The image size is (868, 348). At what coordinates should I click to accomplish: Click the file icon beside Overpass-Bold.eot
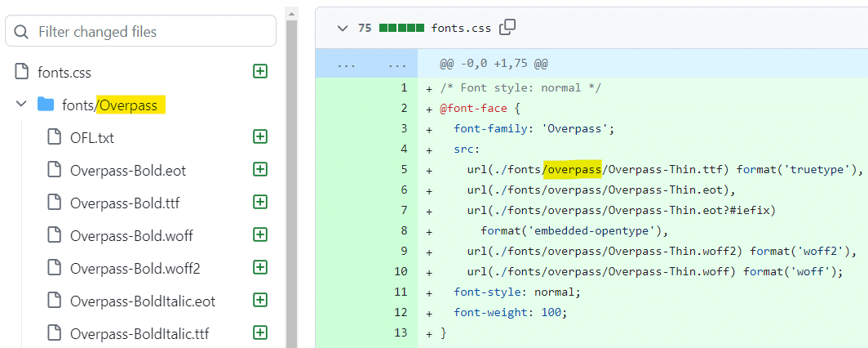pos(54,170)
